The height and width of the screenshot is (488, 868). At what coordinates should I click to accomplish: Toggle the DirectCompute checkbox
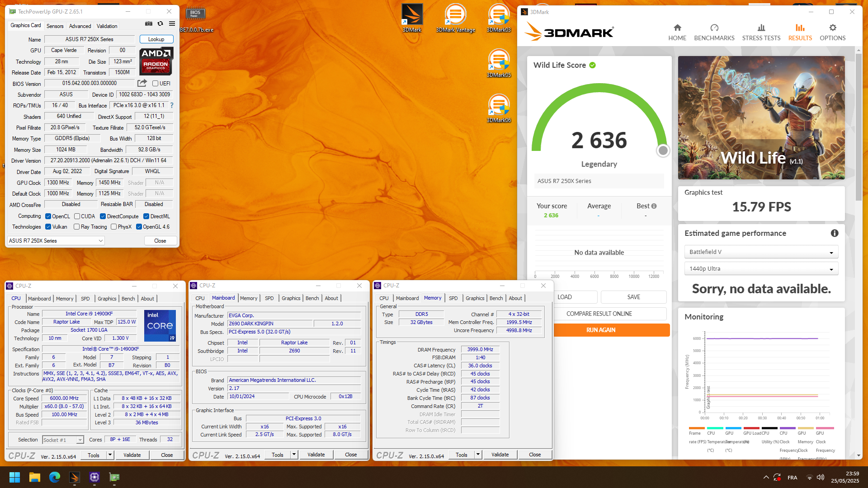(x=103, y=216)
